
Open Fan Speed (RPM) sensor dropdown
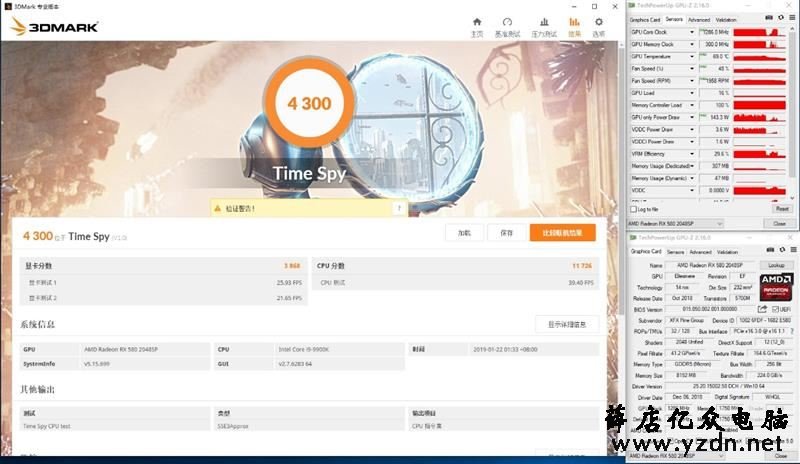pyautogui.click(x=692, y=81)
